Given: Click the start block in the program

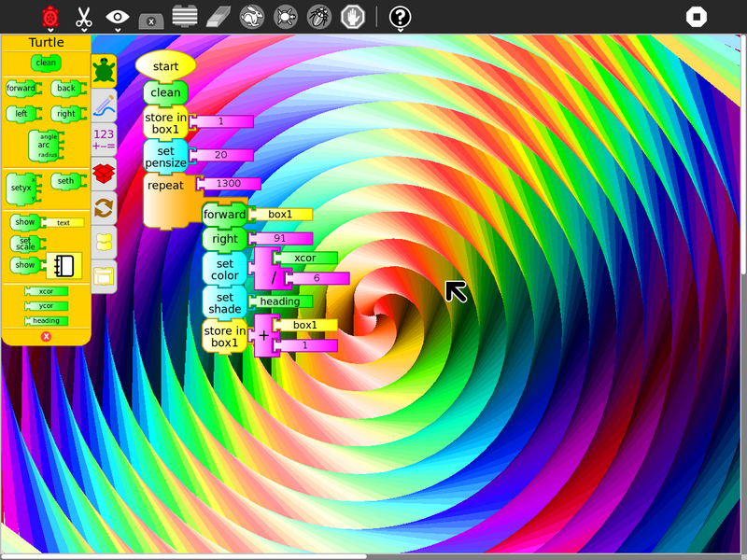Looking at the screenshot, I should [165, 66].
